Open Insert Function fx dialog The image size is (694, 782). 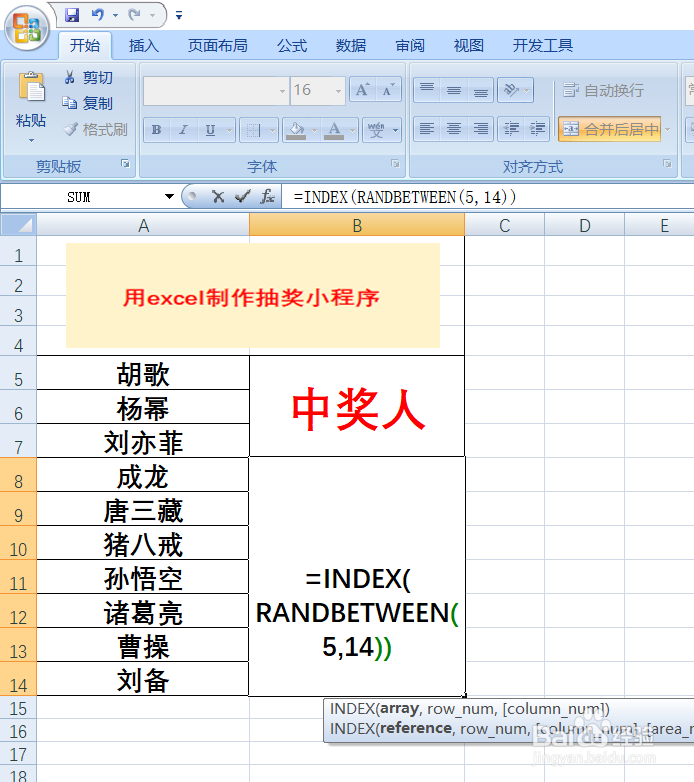[267, 197]
